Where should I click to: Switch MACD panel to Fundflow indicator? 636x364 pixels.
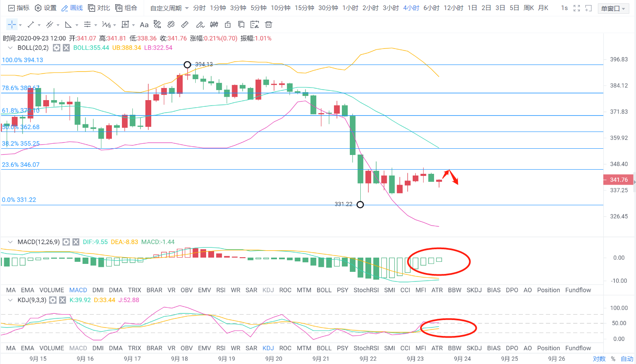tap(578, 290)
